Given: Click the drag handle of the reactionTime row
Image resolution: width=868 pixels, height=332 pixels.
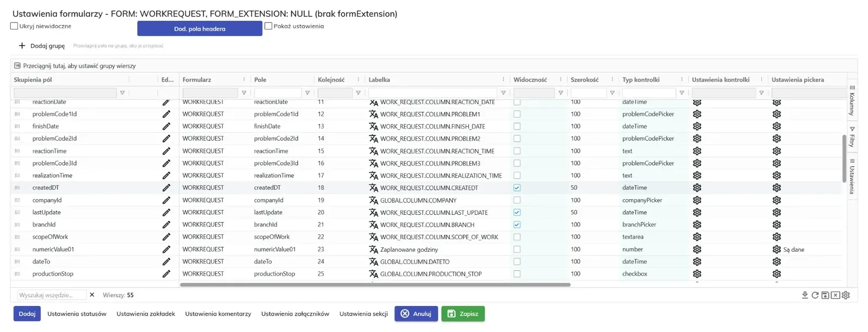Looking at the screenshot, I should click(17, 151).
